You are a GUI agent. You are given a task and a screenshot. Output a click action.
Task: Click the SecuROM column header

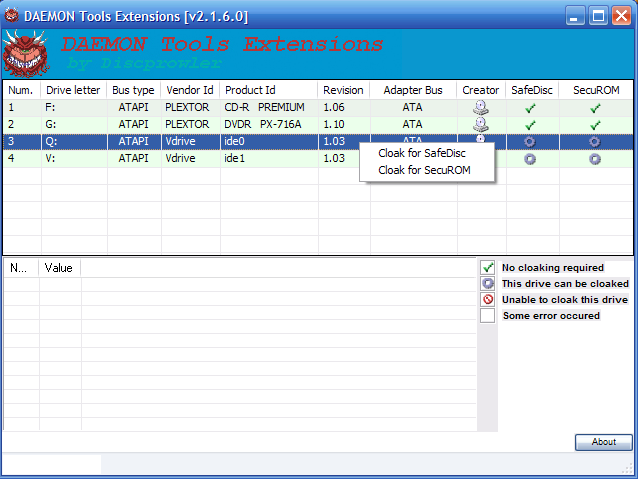click(596, 90)
